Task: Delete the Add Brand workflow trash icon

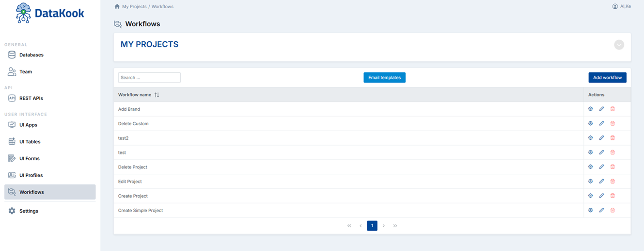Action: click(x=613, y=109)
